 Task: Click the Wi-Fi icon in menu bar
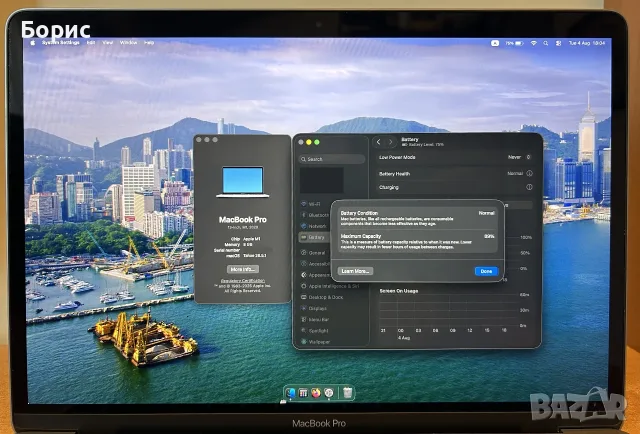pos(533,43)
